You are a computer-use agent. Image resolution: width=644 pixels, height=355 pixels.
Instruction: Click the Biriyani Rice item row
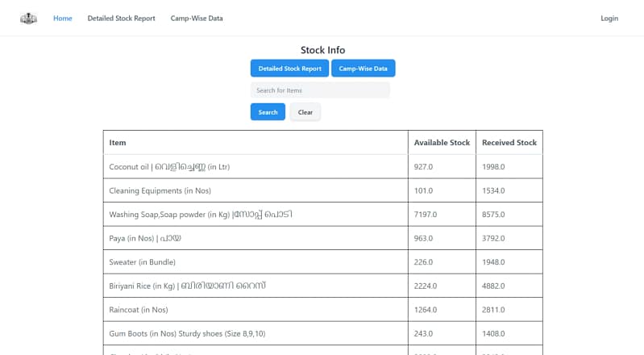[186, 286]
